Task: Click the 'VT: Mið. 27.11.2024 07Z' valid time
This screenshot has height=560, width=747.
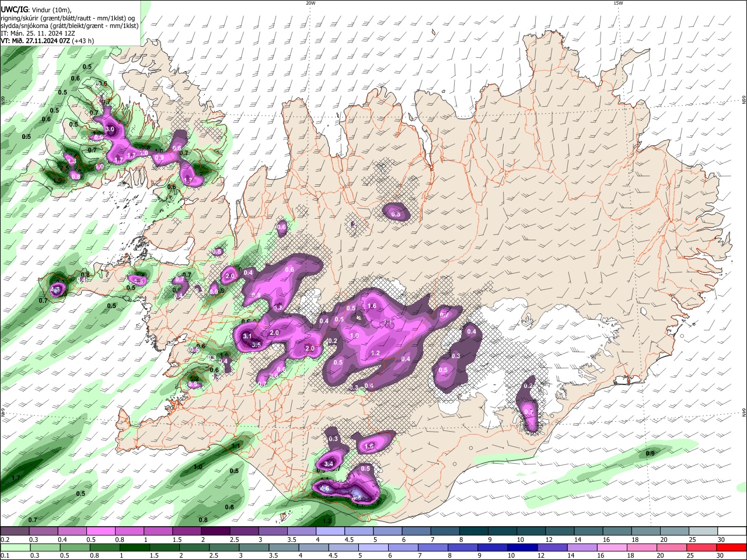Action: pyautogui.click(x=35, y=41)
